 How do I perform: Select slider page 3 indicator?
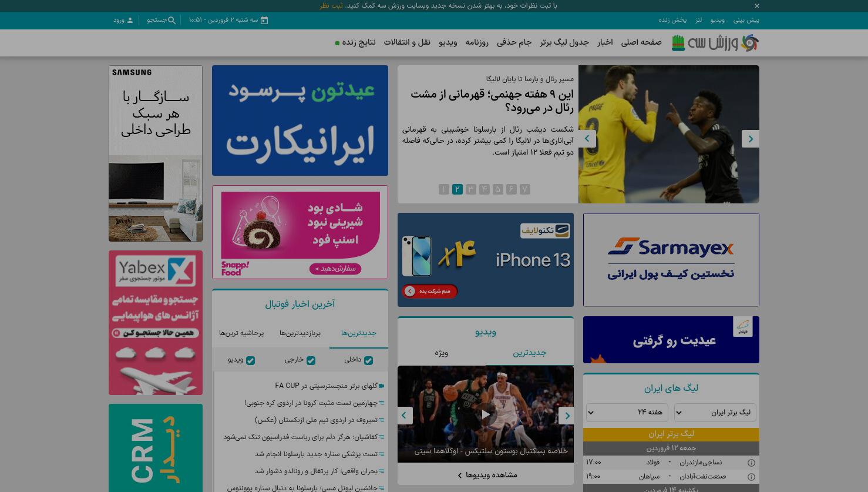(x=470, y=189)
